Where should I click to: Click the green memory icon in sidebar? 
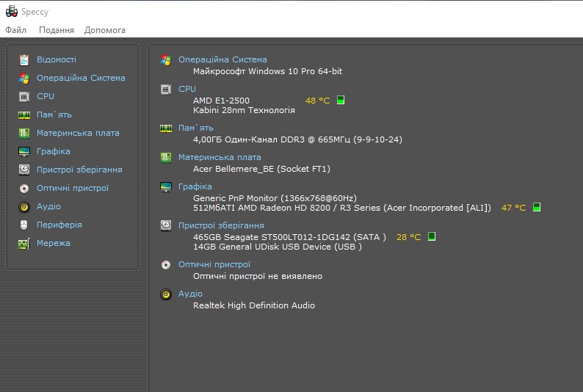tap(24, 115)
